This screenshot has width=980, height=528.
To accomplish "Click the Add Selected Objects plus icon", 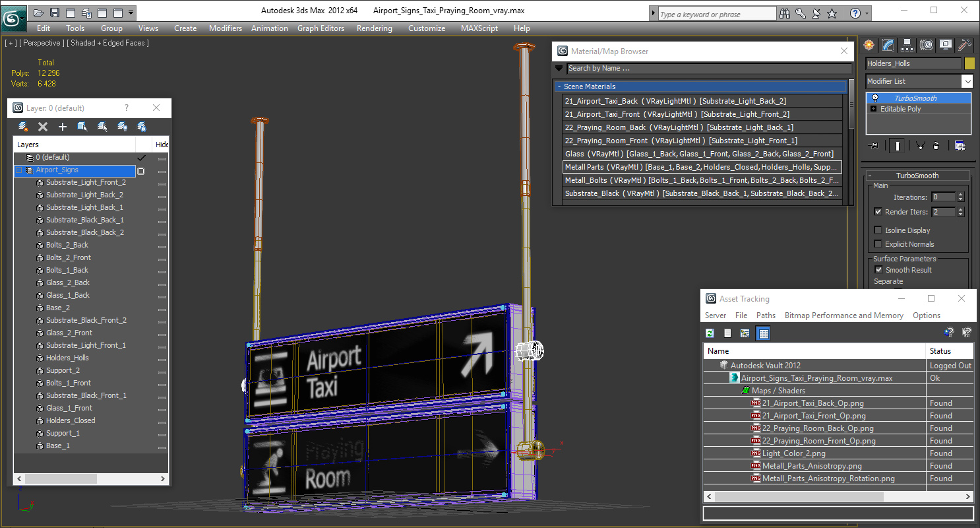I will pyautogui.click(x=63, y=127).
